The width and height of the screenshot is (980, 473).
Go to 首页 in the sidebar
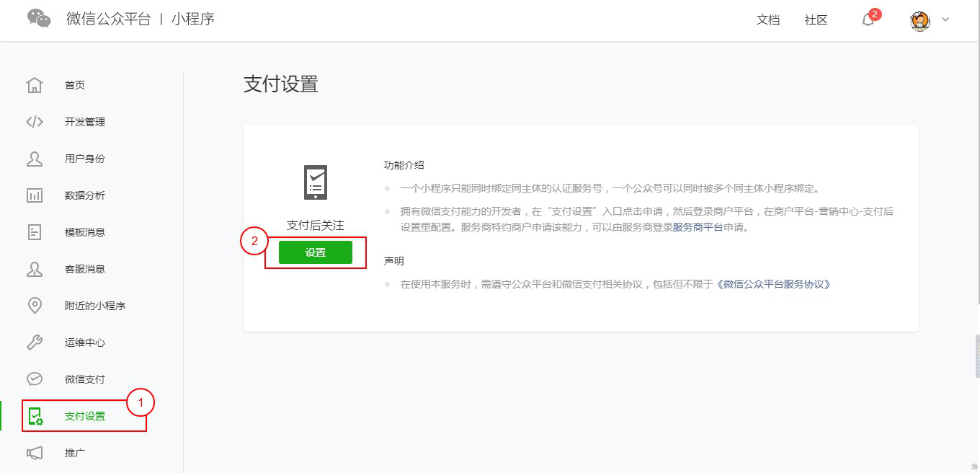[75, 85]
